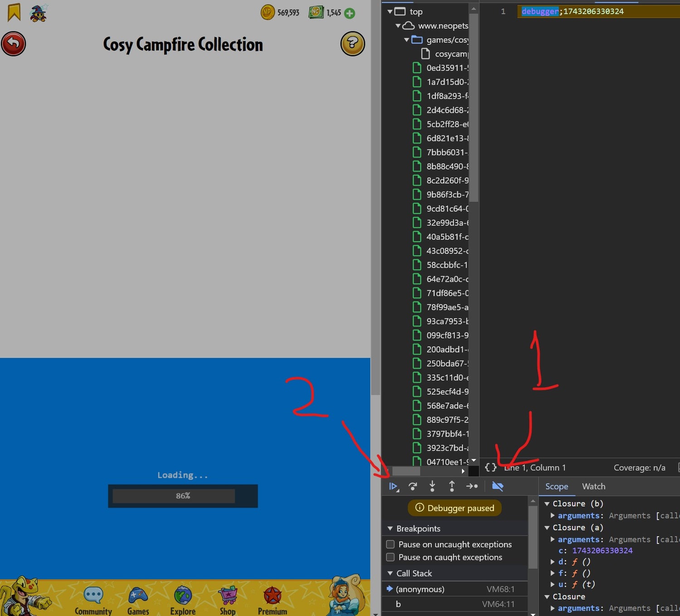Click the green NC cash icon
The width and height of the screenshot is (680, 616).
pos(316,12)
